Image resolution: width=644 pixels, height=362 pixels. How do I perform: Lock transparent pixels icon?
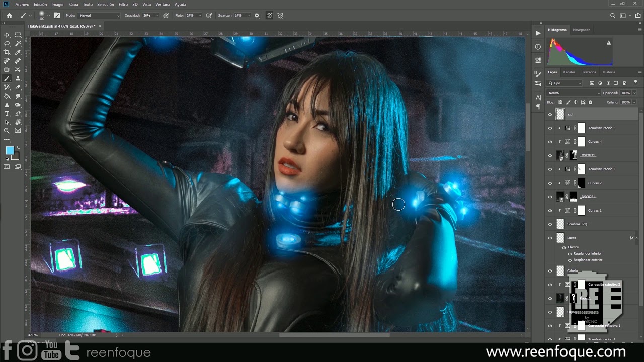[x=560, y=102]
